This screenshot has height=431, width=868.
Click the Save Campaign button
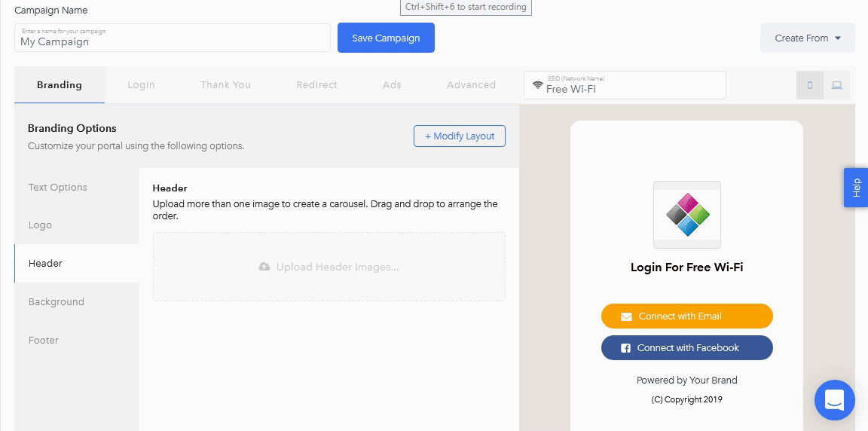[x=386, y=38]
